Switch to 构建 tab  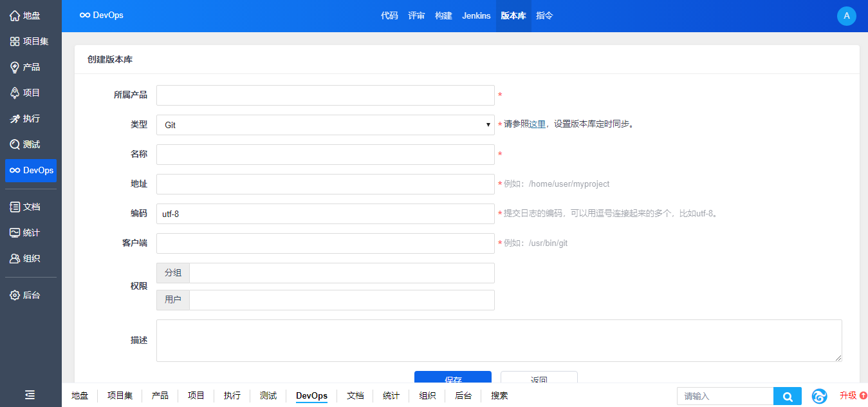click(x=443, y=15)
